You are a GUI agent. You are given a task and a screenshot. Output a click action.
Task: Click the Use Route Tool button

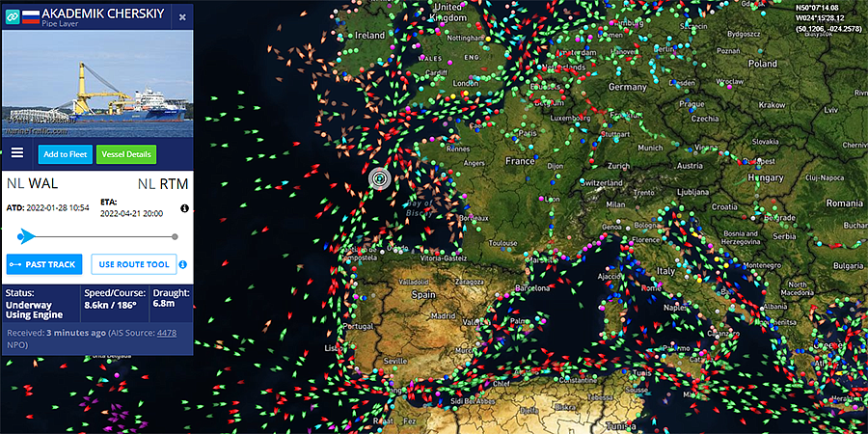(134, 264)
